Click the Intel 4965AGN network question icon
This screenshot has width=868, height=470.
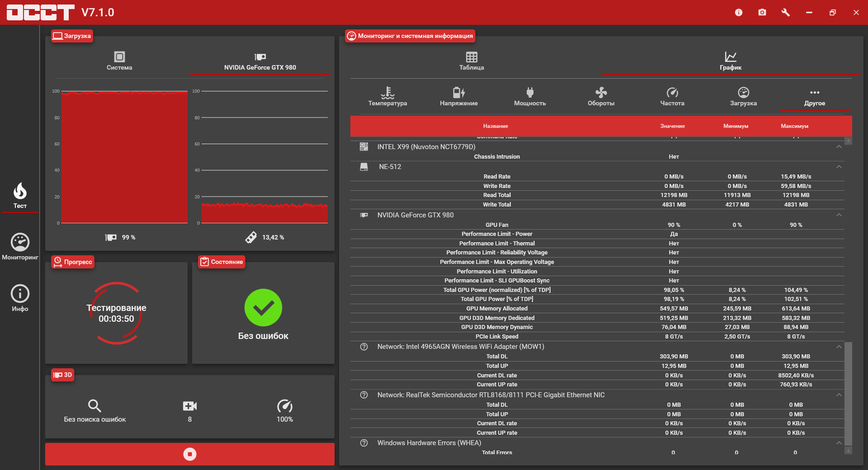point(364,347)
